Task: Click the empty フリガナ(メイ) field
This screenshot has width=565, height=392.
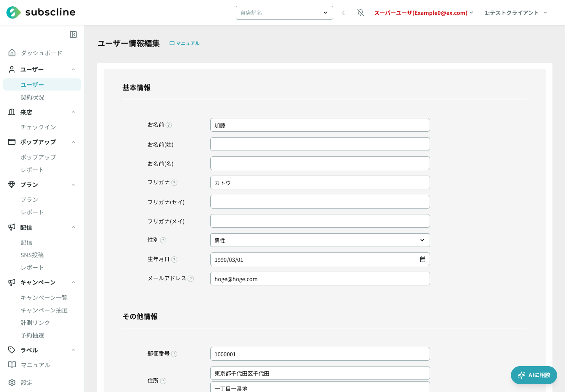Action: click(320, 221)
